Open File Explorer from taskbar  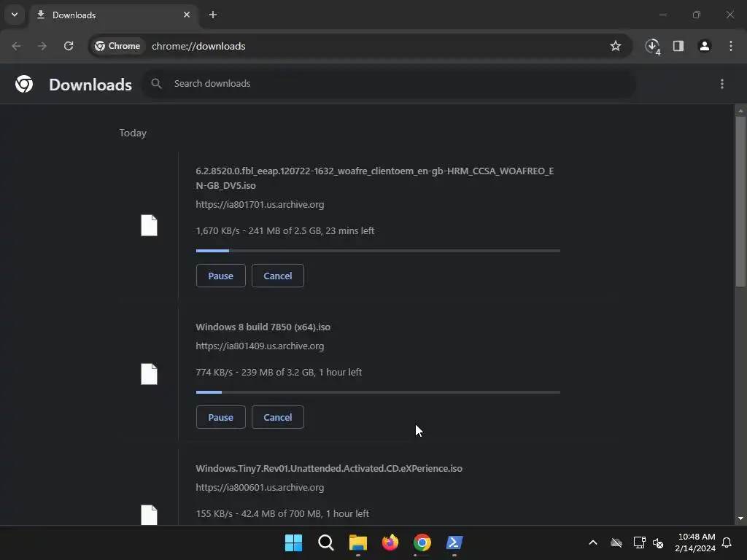tap(357, 542)
